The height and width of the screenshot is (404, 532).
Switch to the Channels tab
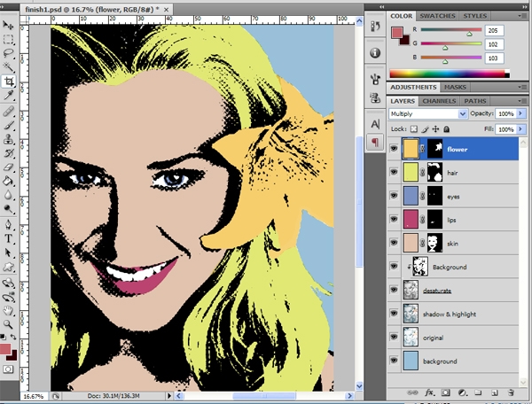coord(439,101)
